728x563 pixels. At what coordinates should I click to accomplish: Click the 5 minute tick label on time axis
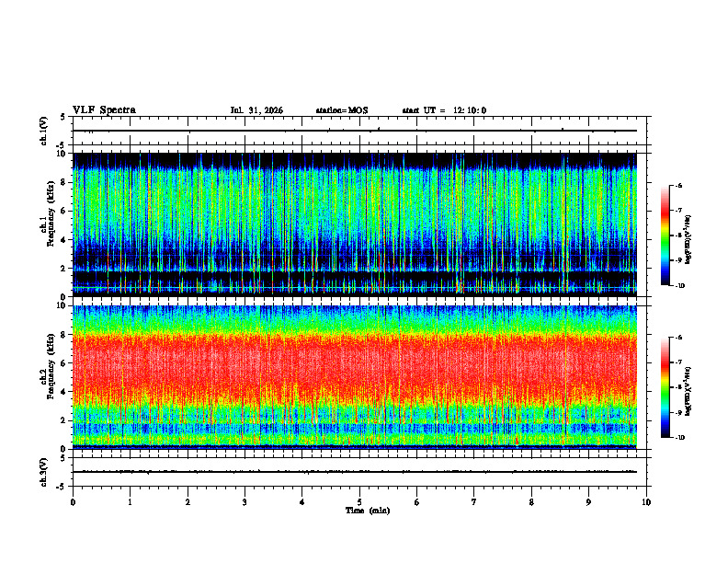click(359, 502)
